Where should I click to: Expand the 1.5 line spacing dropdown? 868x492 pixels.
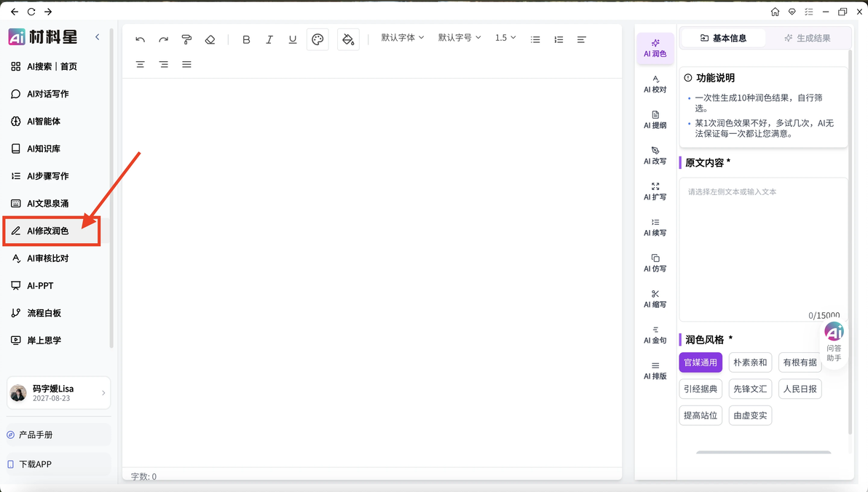tap(505, 38)
